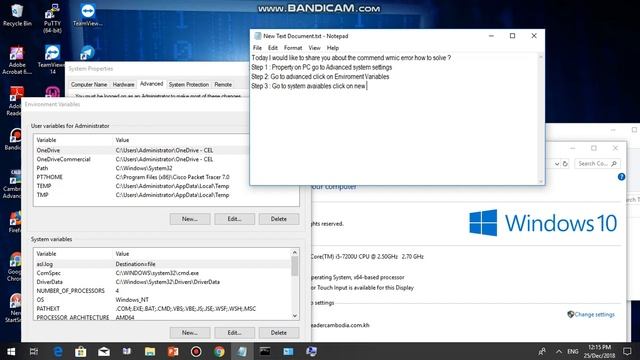
Task: Click the blue help icon in System window
Action: tap(621, 177)
